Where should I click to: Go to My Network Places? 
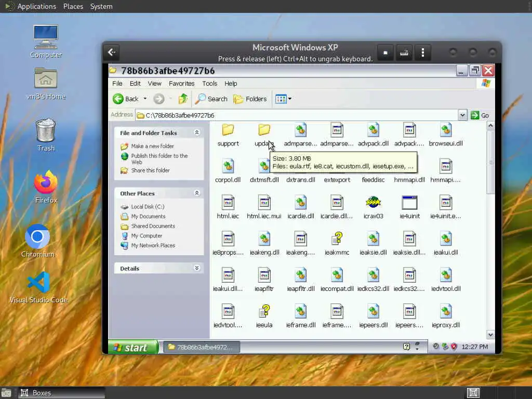click(153, 245)
